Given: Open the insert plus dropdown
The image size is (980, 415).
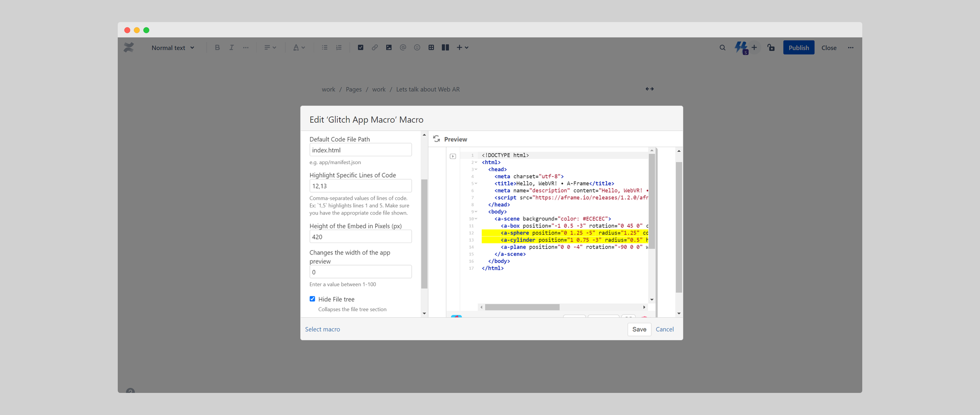Looking at the screenshot, I should point(463,47).
